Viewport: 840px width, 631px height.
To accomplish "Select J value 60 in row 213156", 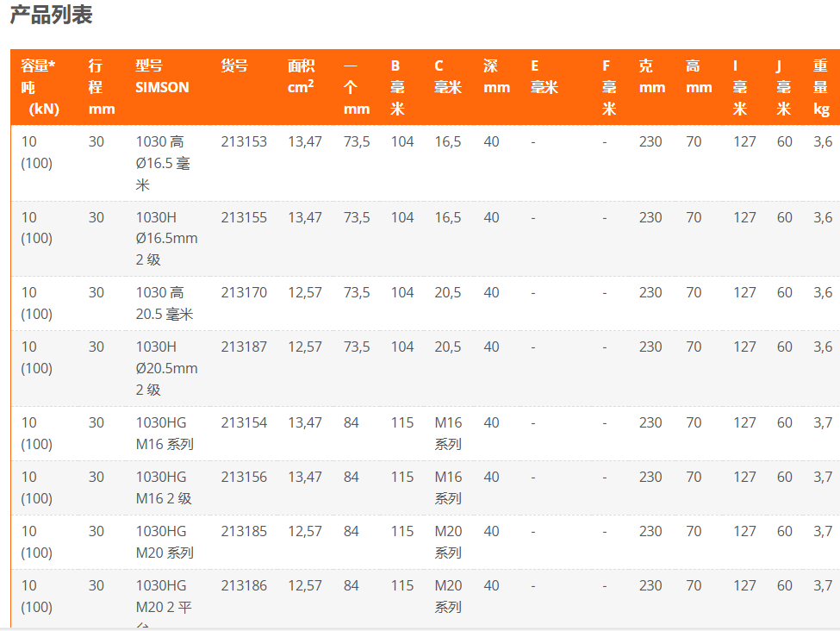I will pyautogui.click(x=785, y=477).
